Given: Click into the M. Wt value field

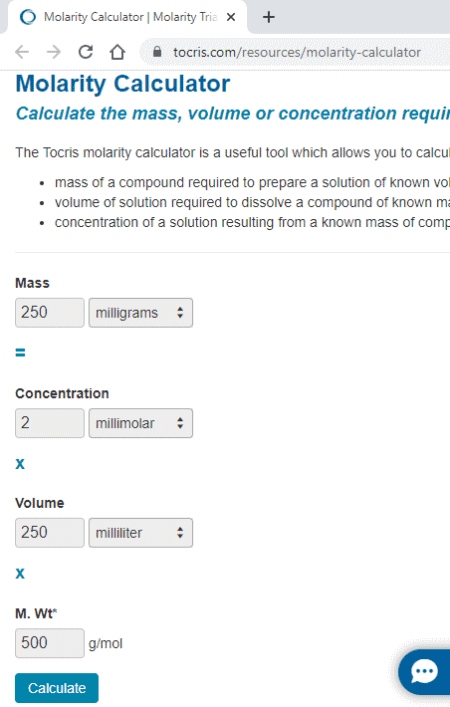Looking at the screenshot, I should coord(50,643).
